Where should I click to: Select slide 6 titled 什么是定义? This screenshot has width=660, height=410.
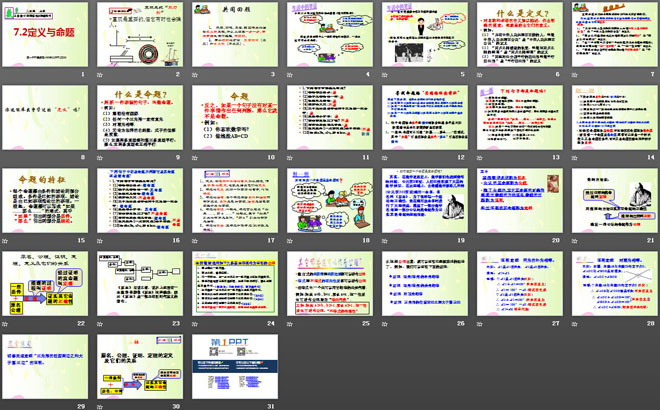(520, 35)
